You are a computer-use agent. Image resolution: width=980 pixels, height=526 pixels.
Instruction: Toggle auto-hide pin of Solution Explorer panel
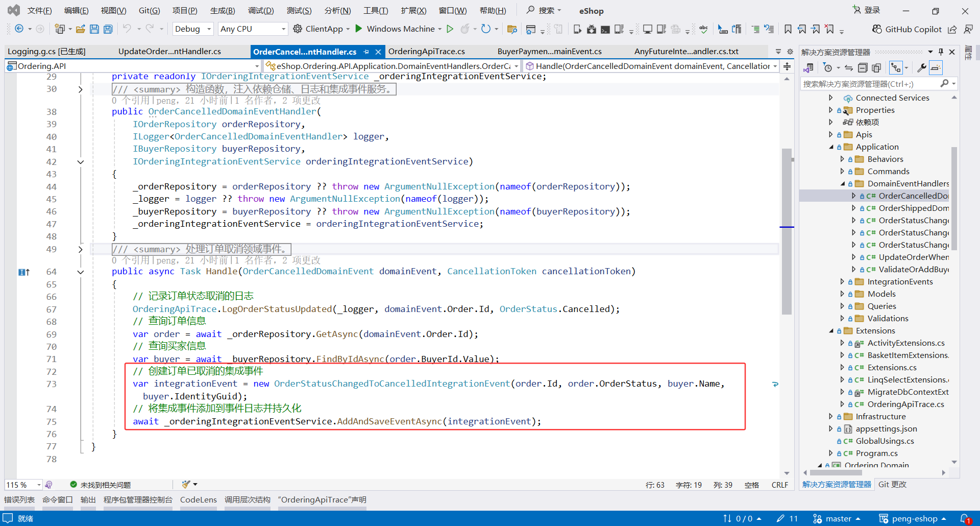[x=941, y=52]
